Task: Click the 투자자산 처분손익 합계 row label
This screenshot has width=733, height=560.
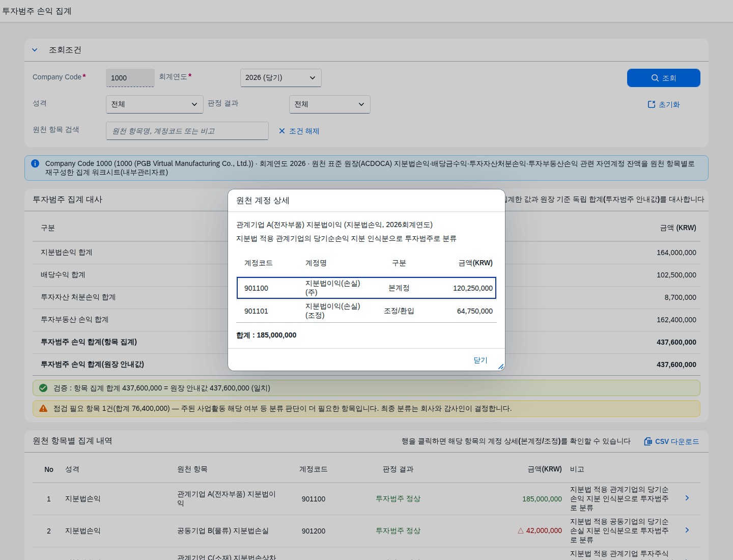Action: tap(78, 297)
